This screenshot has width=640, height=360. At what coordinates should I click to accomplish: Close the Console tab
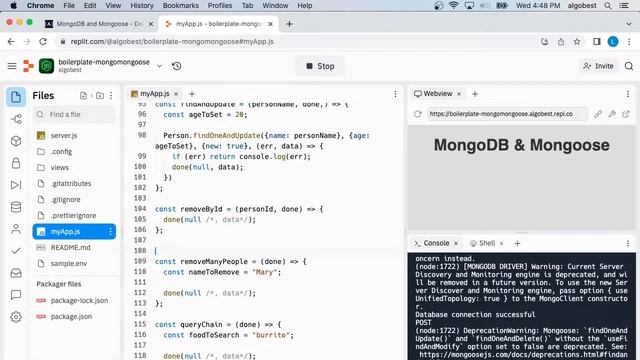pos(456,243)
